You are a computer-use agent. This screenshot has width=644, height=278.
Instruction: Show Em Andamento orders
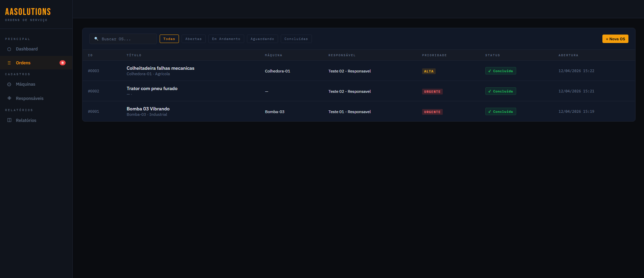226,39
